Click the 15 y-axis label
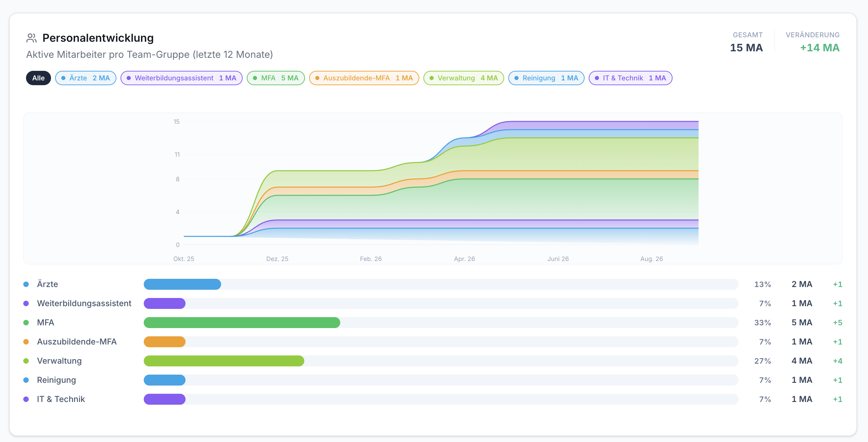The width and height of the screenshot is (868, 442). [177, 122]
